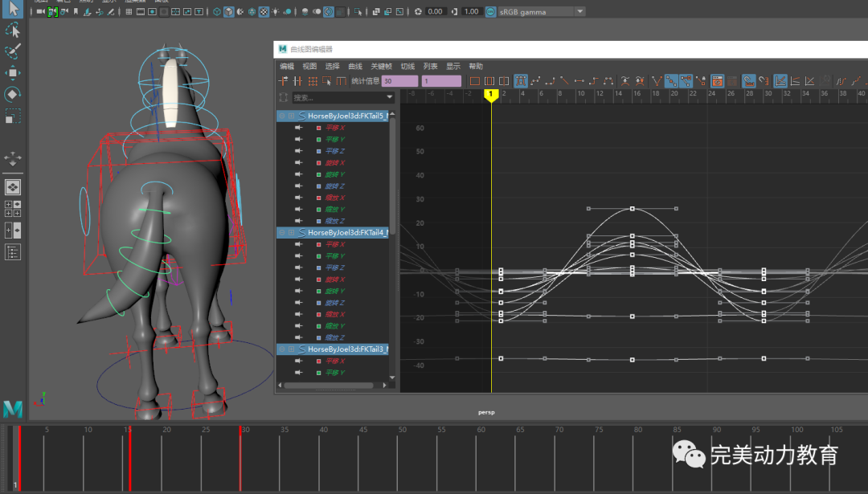This screenshot has height=494, width=868.
Task: Click the stats value field showing 30
Action: coord(399,81)
